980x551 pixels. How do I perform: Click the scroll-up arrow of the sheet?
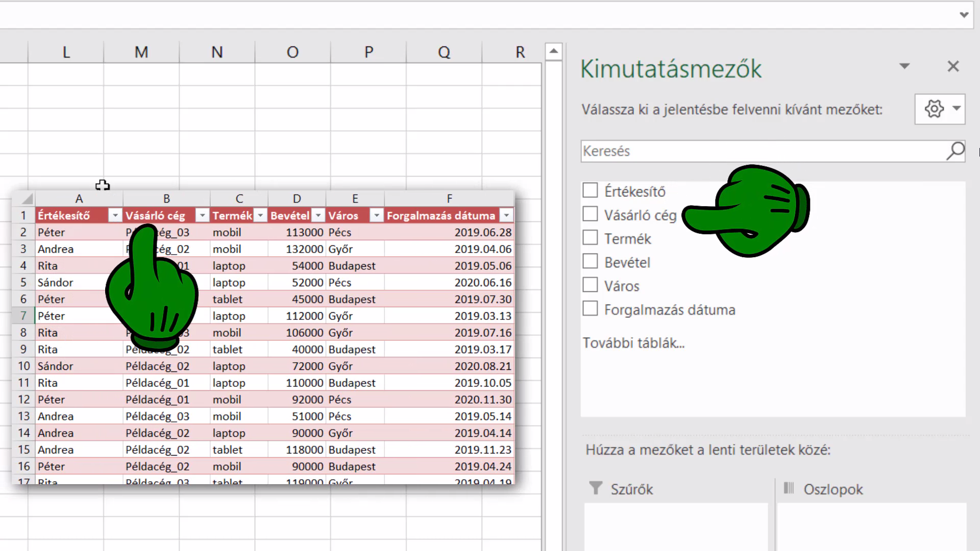[x=554, y=52]
